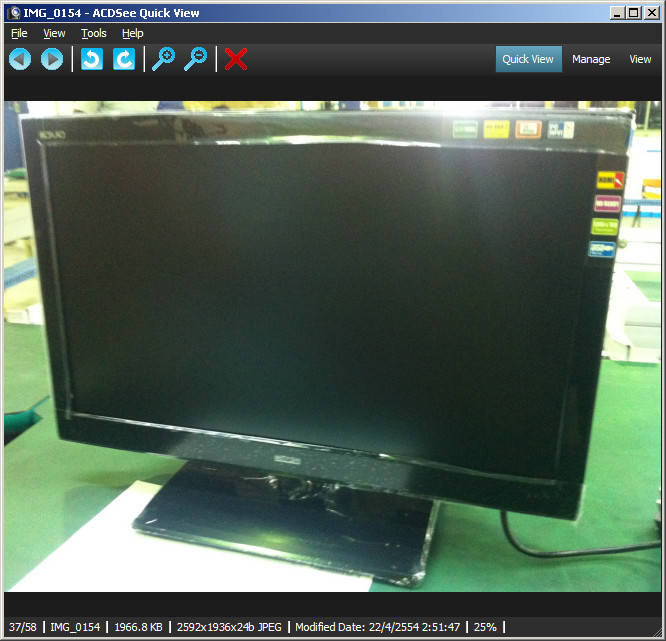Open the Tools menu
Viewport: 666px width, 641px height.
[93, 33]
